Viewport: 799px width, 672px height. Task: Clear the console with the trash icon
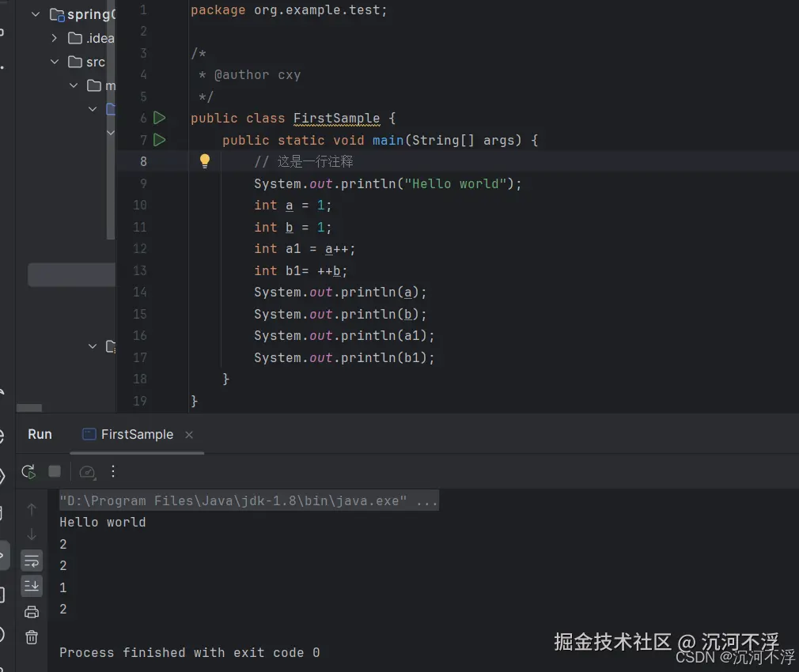32,637
